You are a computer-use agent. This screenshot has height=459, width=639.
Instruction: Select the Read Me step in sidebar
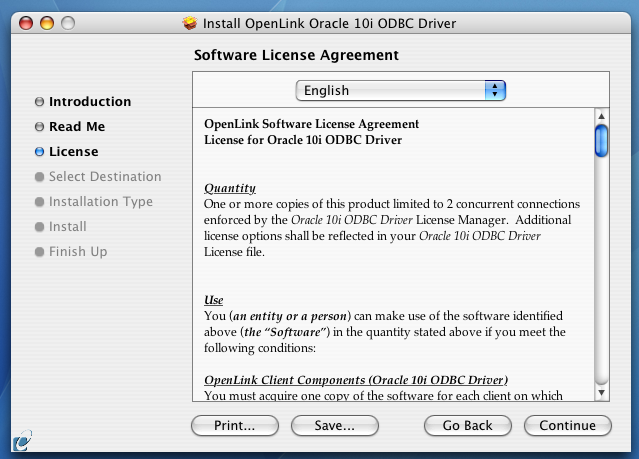pyautogui.click(x=77, y=126)
